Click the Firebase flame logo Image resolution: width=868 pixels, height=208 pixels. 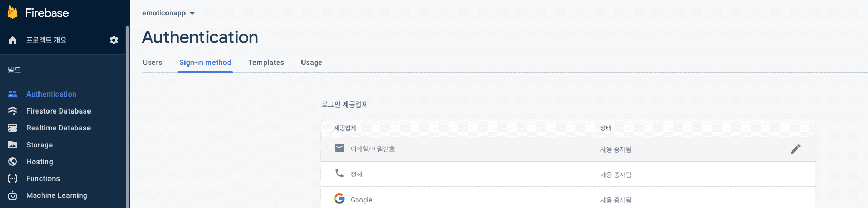pyautogui.click(x=13, y=13)
